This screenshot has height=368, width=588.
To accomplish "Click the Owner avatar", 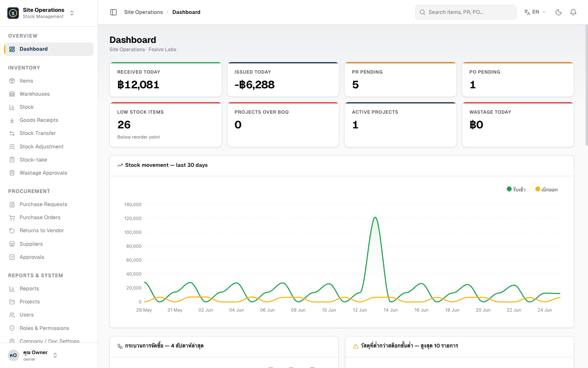I will [13, 355].
